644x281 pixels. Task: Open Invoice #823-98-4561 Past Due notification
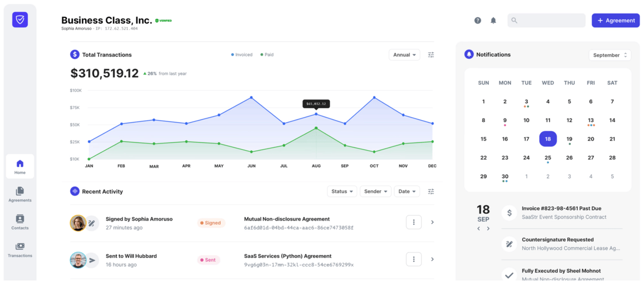[561, 213]
